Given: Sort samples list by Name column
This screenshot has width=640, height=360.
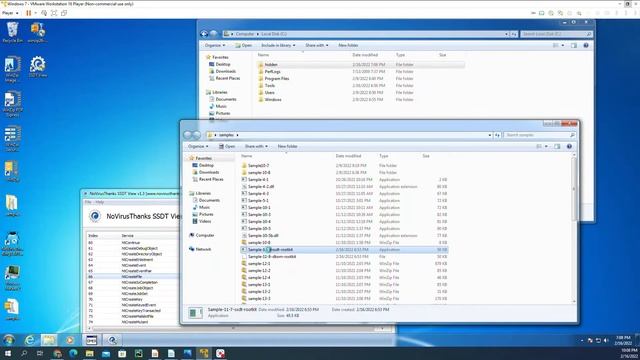Looking at the screenshot, I should click(x=247, y=156).
